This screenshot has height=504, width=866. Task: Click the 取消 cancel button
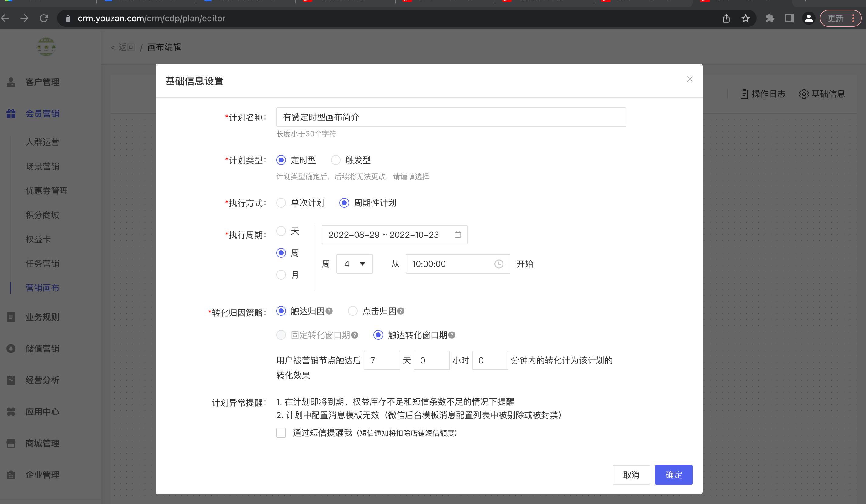(631, 475)
